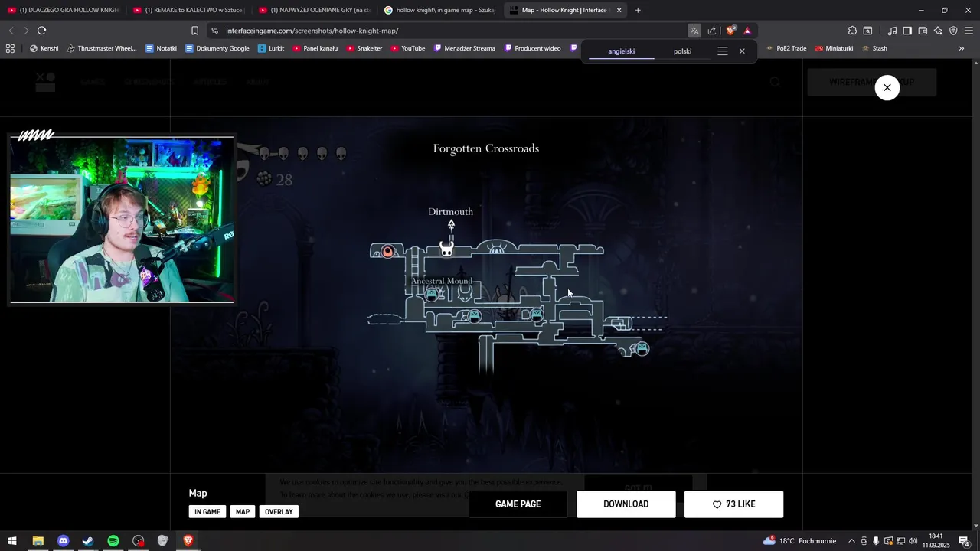The image size is (980, 551).
Task: Switch to hollow knight in game map Google tab
Action: 440,10
